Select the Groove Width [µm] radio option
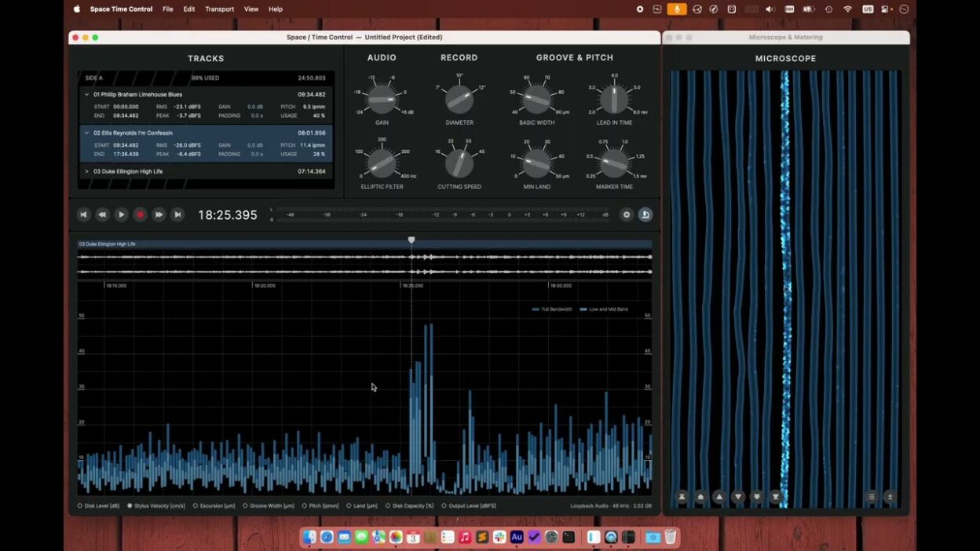 245,506
